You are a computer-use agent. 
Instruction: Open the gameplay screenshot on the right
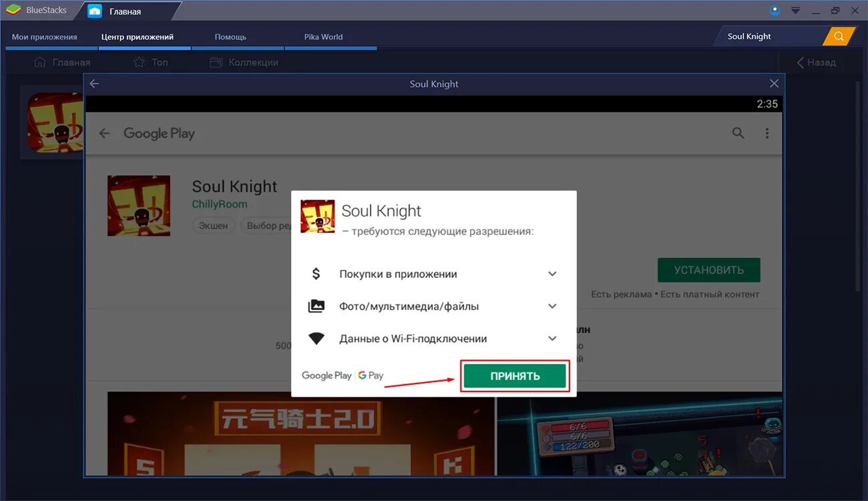(x=640, y=433)
